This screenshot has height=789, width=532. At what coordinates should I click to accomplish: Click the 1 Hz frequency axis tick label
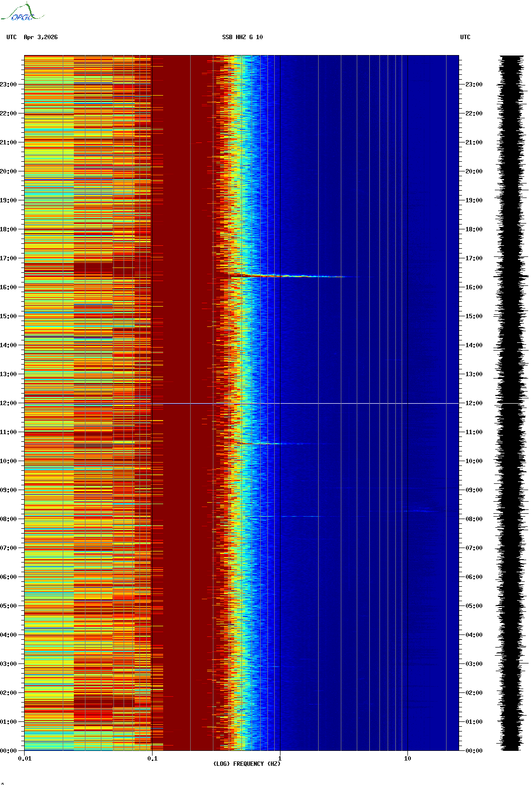[280, 759]
